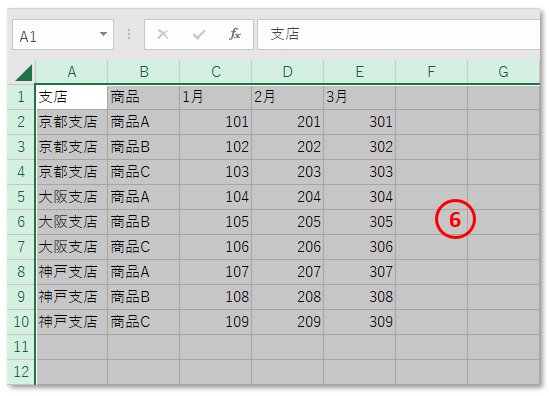Click 商品B cell in row 6
This screenshot has height=396, width=549.
tap(144, 222)
